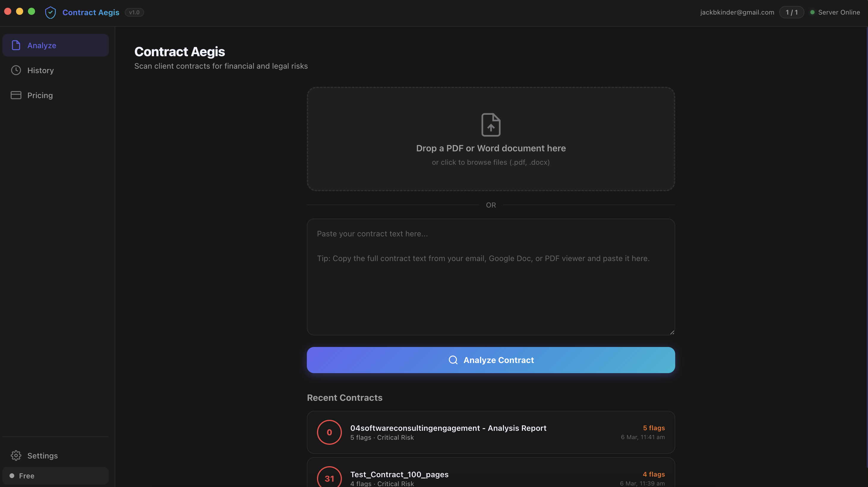This screenshot has height=487, width=868.
Task: Click the 1/1 usage counter badge
Action: click(791, 12)
